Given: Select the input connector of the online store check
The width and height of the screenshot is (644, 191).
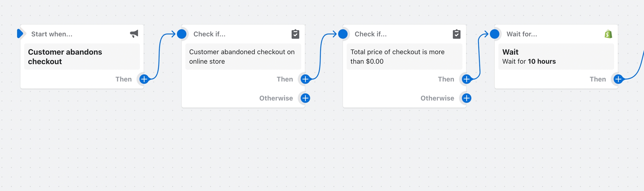Looking at the screenshot, I should (x=182, y=34).
